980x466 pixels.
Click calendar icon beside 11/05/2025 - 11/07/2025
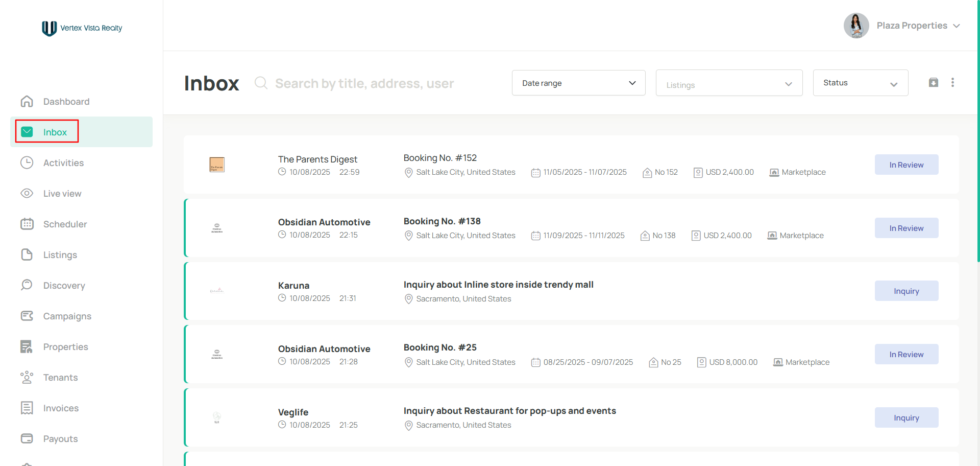pyautogui.click(x=535, y=173)
